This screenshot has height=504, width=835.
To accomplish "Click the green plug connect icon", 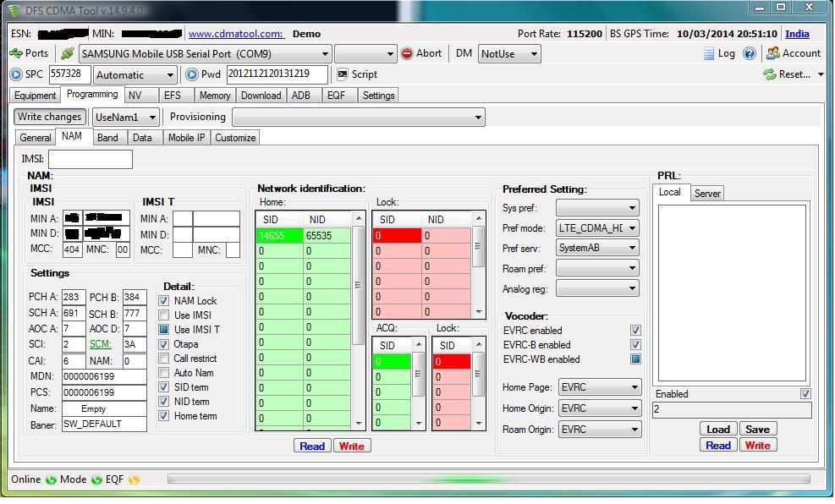I will [67, 53].
